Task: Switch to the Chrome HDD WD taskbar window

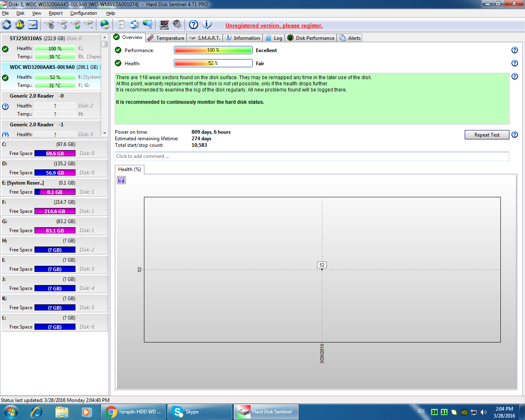Action: (134, 412)
